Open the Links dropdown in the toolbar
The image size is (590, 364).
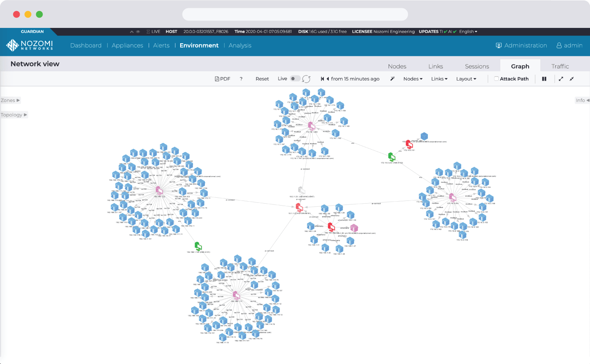[x=439, y=79]
